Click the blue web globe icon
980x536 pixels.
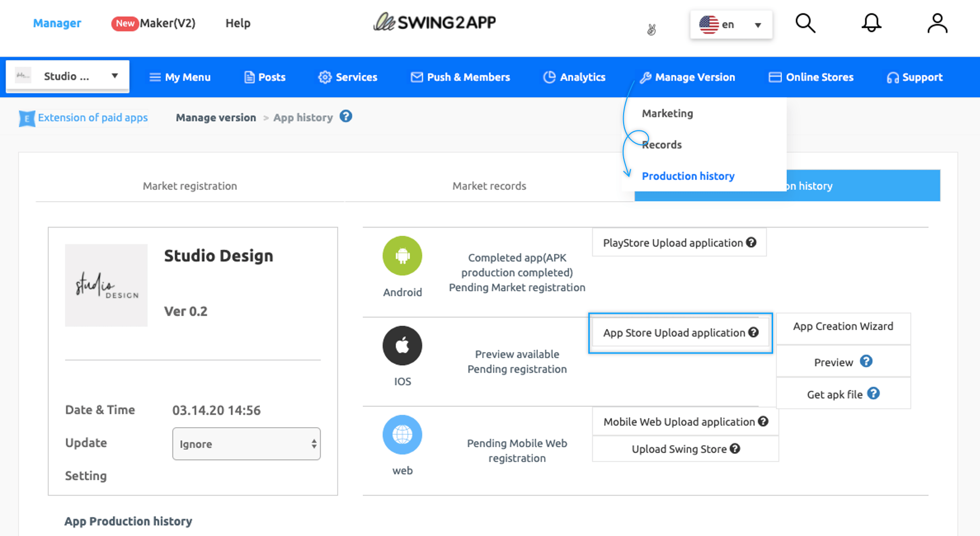tap(402, 434)
